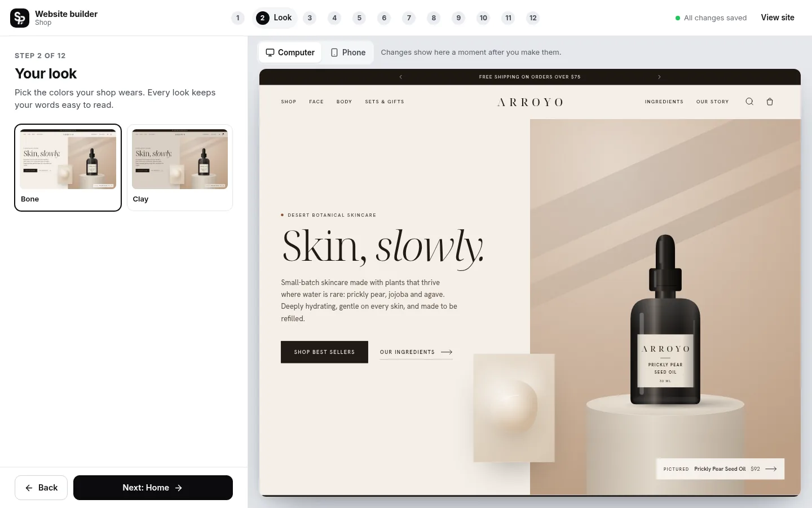Open Shop in preview navigation
Viewport: 812px width, 508px height.
pyautogui.click(x=289, y=102)
